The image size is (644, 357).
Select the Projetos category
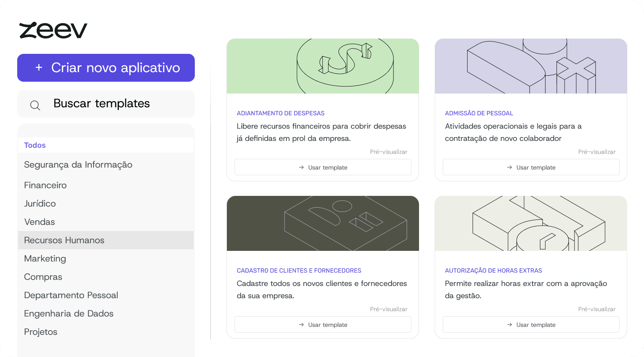point(40,332)
